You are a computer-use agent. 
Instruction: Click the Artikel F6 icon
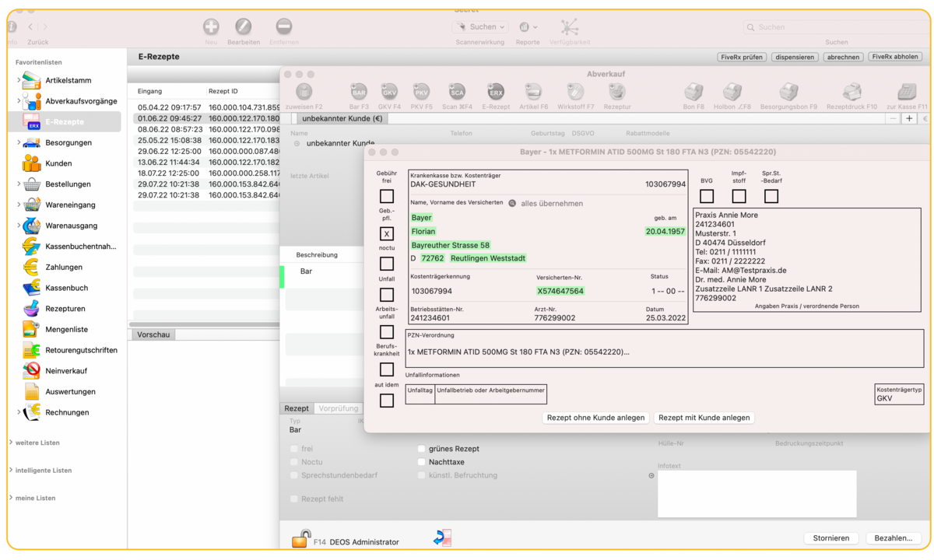533,92
